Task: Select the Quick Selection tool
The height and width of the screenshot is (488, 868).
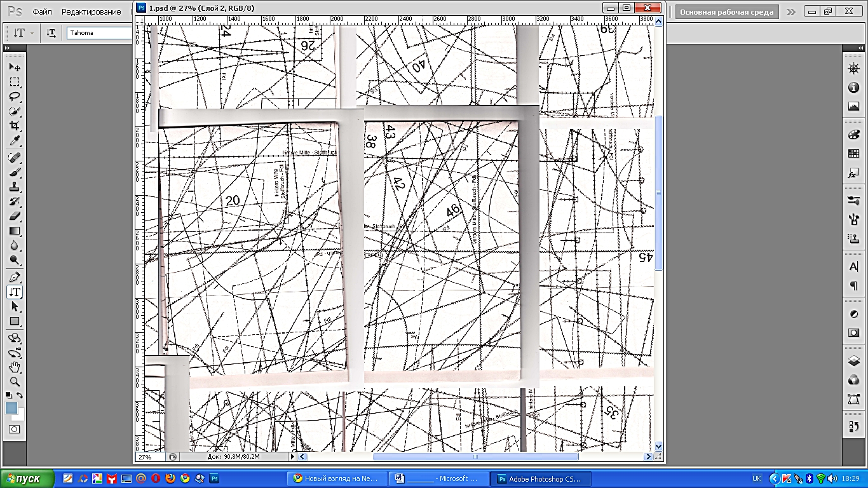Action: pyautogui.click(x=14, y=111)
